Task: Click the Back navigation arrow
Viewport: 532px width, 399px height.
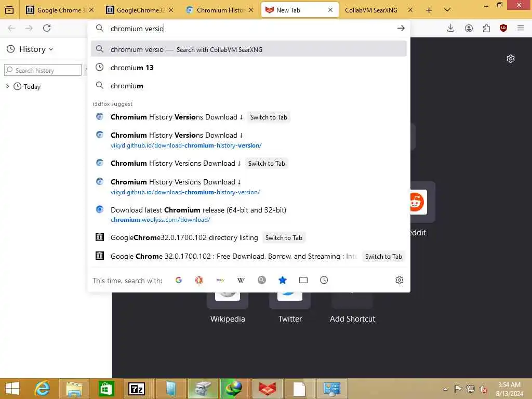Action: [11, 28]
